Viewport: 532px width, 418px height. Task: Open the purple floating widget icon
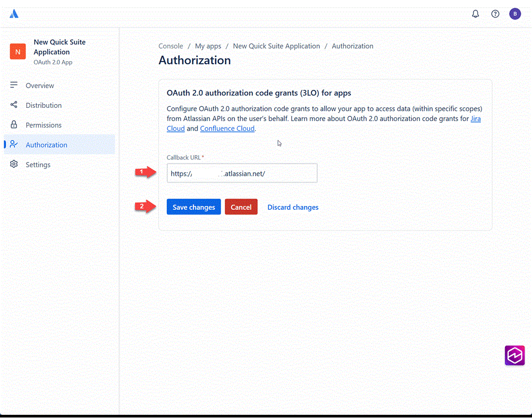(x=514, y=355)
